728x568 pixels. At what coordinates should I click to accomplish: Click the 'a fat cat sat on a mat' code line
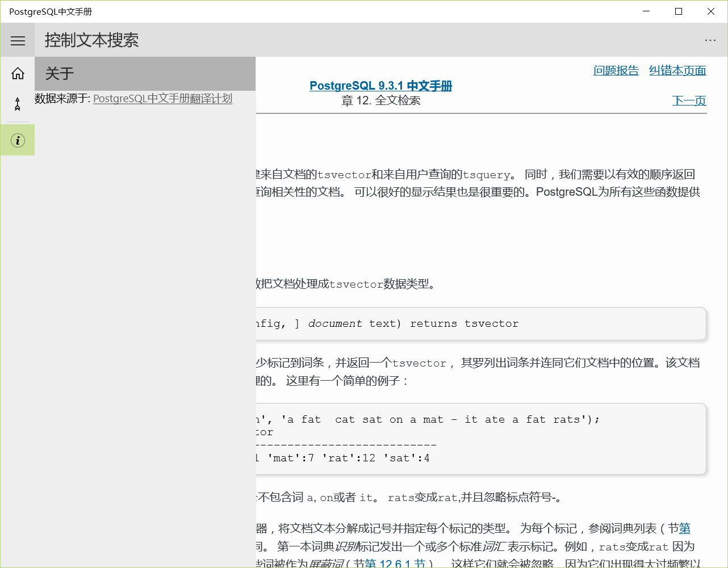coord(428,419)
